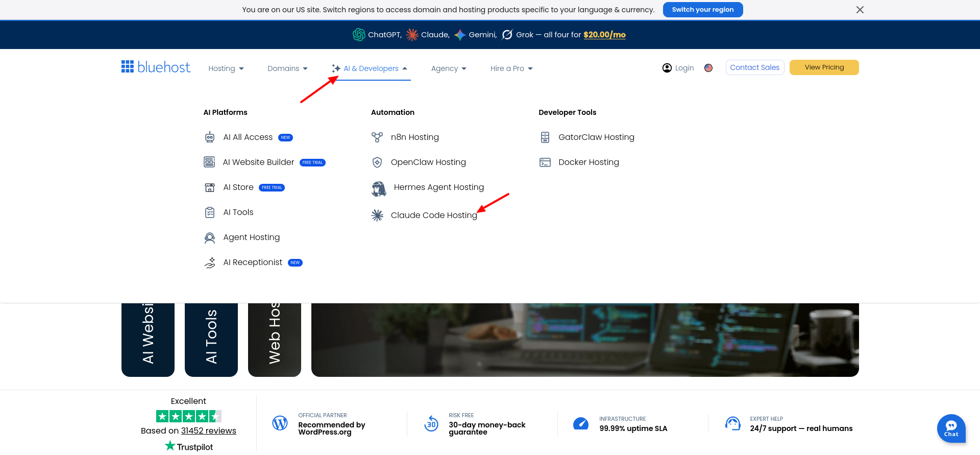
Task: Click the AI All Access robot icon
Action: coord(210,137)
